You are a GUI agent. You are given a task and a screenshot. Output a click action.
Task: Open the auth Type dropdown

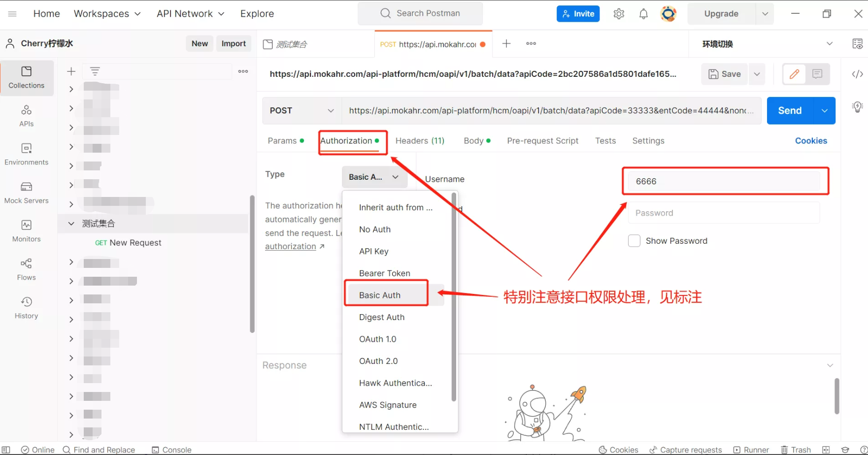(x=374, y=177)
